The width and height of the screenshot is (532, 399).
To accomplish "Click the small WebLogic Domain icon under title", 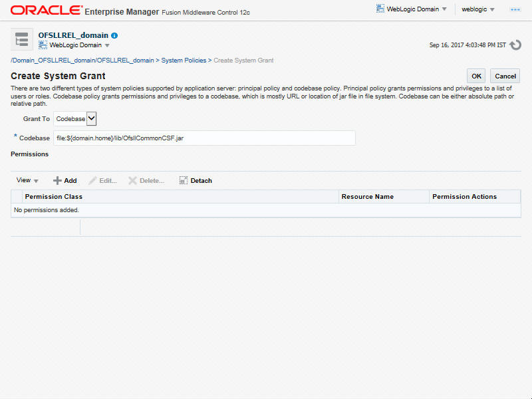I will point(43,45).
